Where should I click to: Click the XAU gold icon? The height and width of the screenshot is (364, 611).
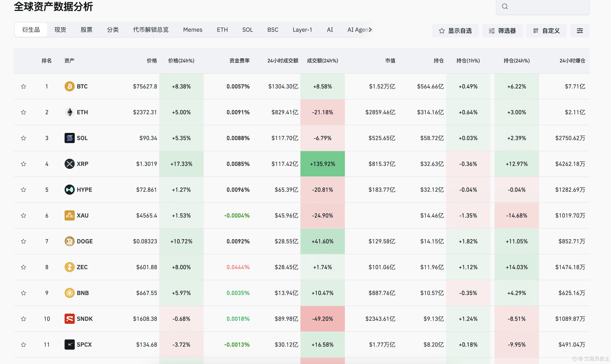[x=69, y=215]
